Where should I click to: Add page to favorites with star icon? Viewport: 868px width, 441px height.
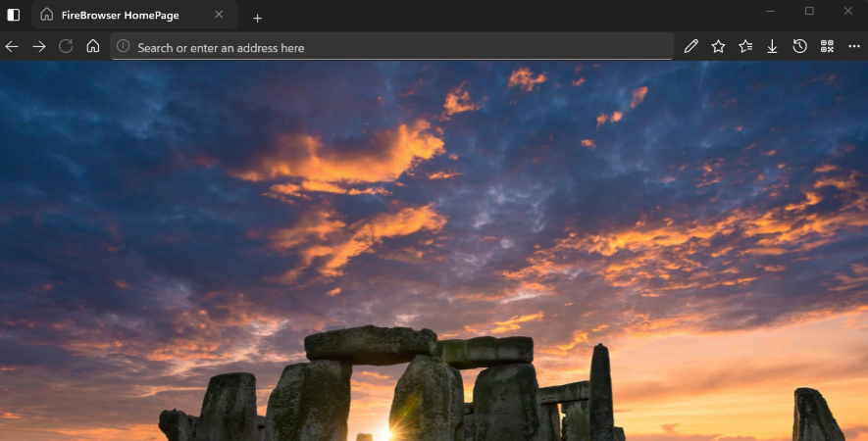coord(718,46)
